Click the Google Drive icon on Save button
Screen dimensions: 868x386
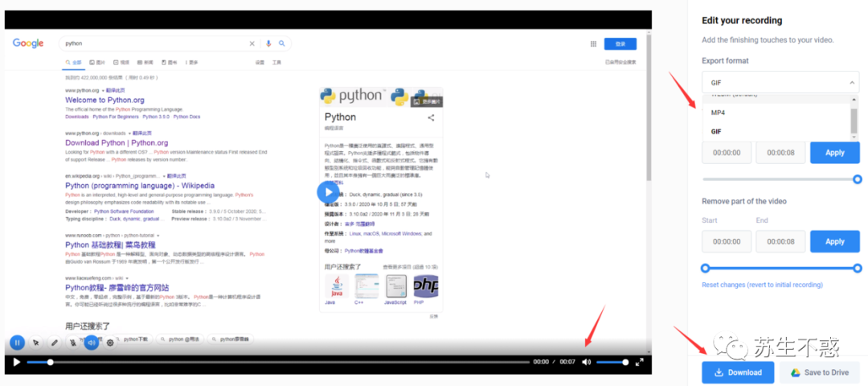[x=795, y=372]
